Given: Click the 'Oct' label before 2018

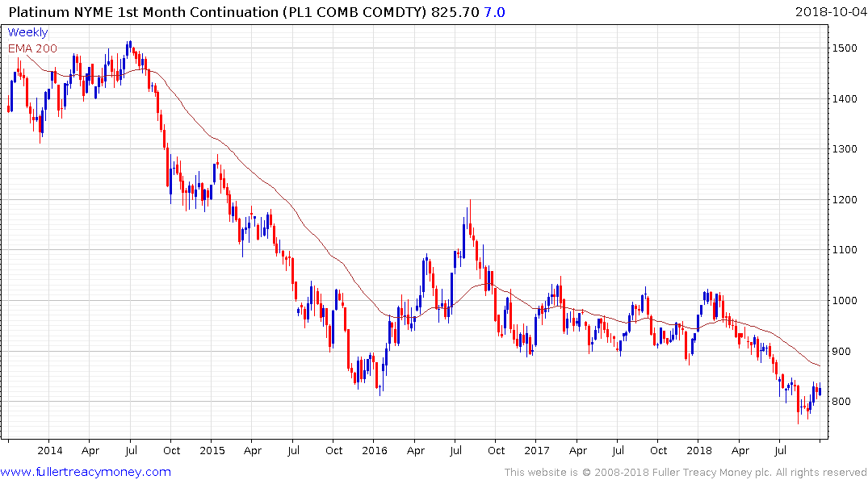Looking at the screenshot, I should (658, 450).
